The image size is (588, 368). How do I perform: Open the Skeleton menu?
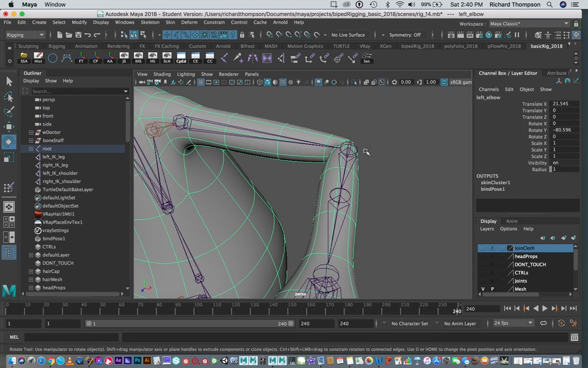(x=150, y=22)
